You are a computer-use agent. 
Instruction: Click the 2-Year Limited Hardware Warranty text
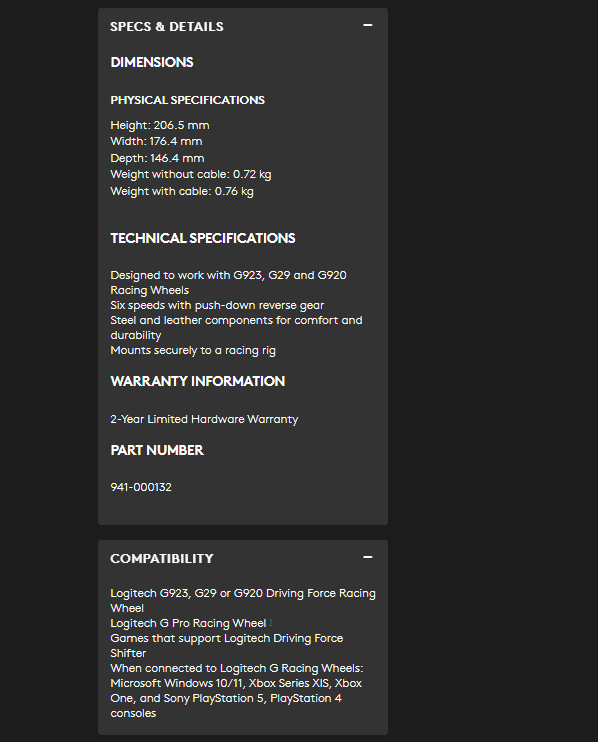(x=204, y=419)
